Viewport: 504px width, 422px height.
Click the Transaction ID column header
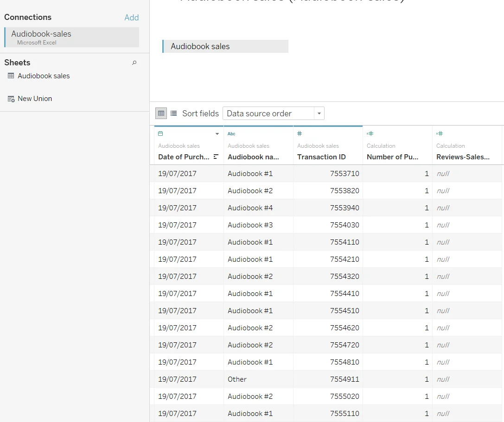point(321,157)
